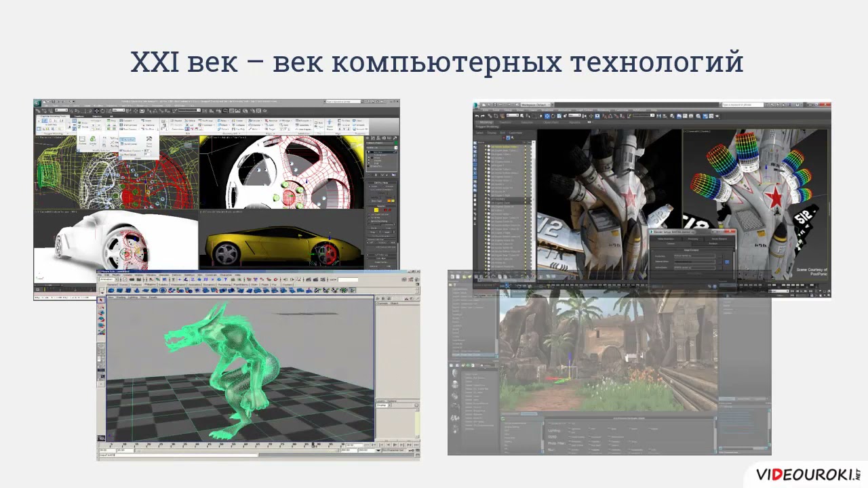This screenshot has width=868, height=488.
Task: Open Animation mode dropdown in Maya status line
Action: coord(109,279)
